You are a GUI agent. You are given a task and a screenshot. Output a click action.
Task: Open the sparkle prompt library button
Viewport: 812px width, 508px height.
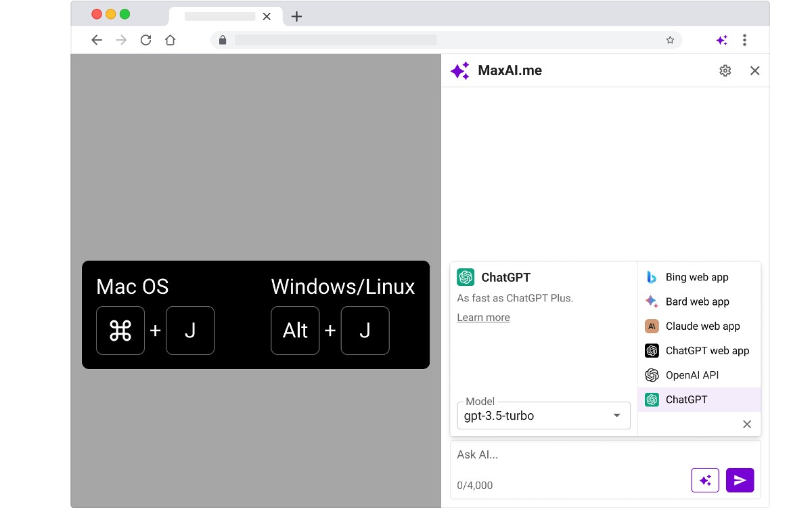pyautogui.click(x=704, y=480)
